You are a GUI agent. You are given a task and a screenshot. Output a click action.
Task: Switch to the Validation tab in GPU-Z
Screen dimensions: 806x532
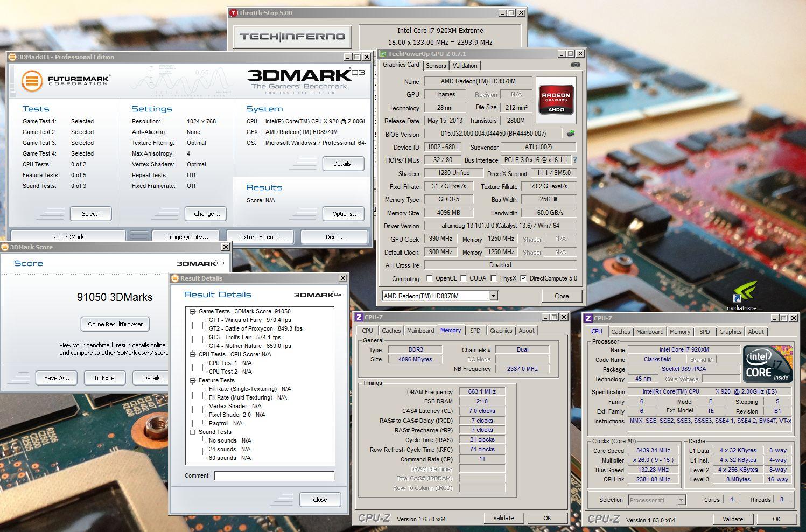click(x=465, y=66)
